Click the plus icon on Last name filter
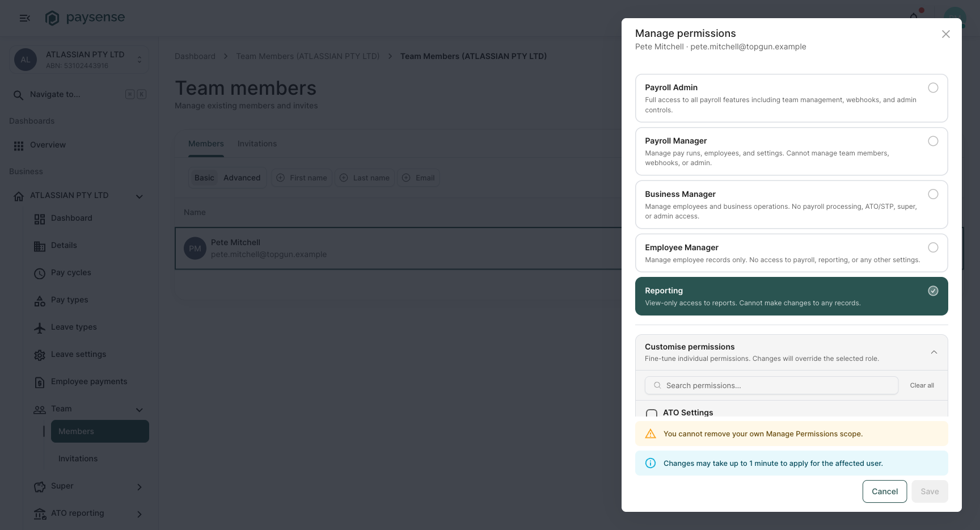The image size is (980, 530). click(344, 178)
